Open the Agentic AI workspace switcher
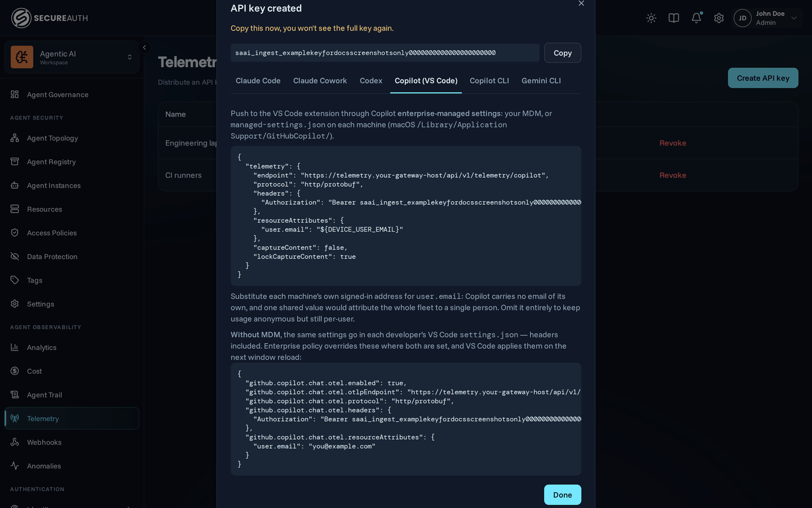 click(72, 57)
